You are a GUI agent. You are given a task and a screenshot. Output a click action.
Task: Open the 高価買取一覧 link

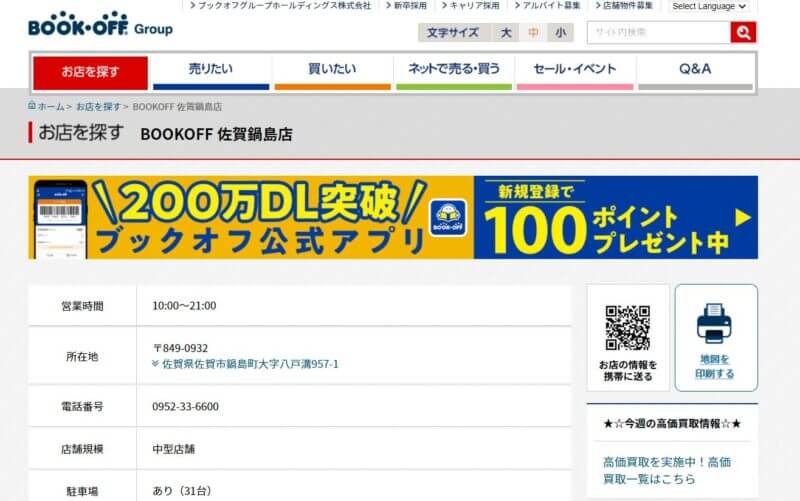coord(666,470)
